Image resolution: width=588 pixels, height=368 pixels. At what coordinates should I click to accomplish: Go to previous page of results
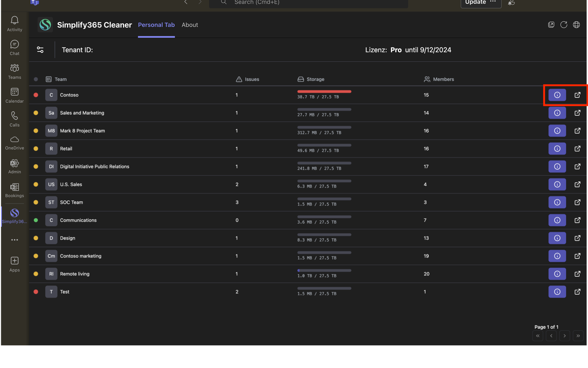(551, 336)
